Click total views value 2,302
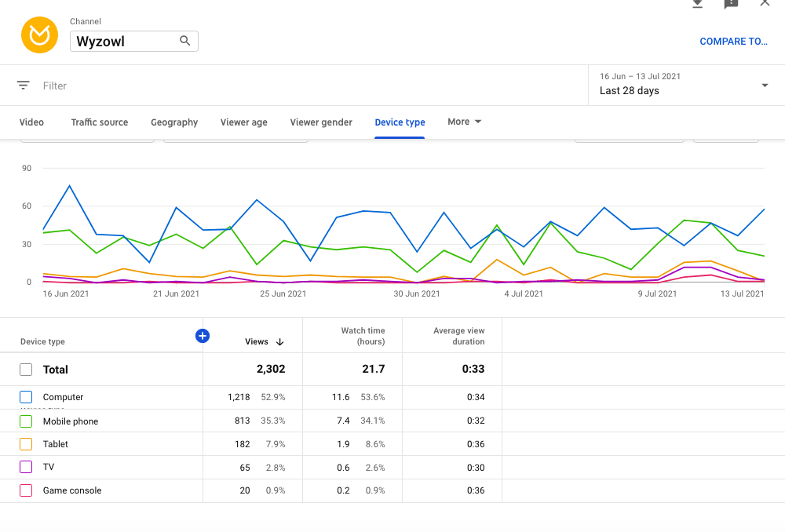 [271, 370]
